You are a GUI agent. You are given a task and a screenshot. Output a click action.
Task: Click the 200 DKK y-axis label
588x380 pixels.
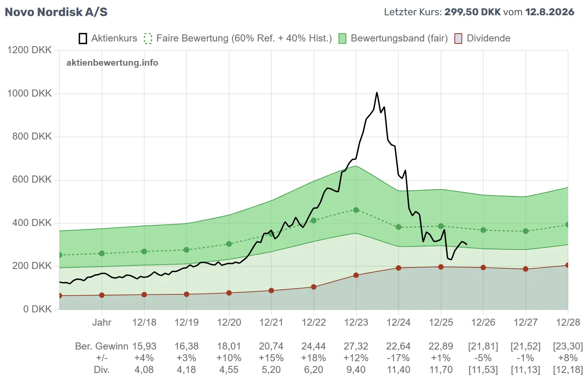pyautogui.click(x=32, y=266)
